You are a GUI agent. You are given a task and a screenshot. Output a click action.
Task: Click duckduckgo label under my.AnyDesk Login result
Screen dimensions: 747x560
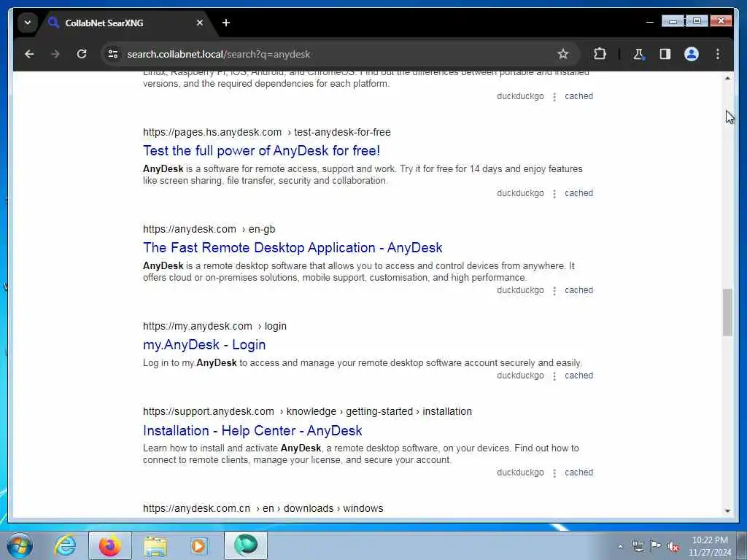click(x=520, y=376)
